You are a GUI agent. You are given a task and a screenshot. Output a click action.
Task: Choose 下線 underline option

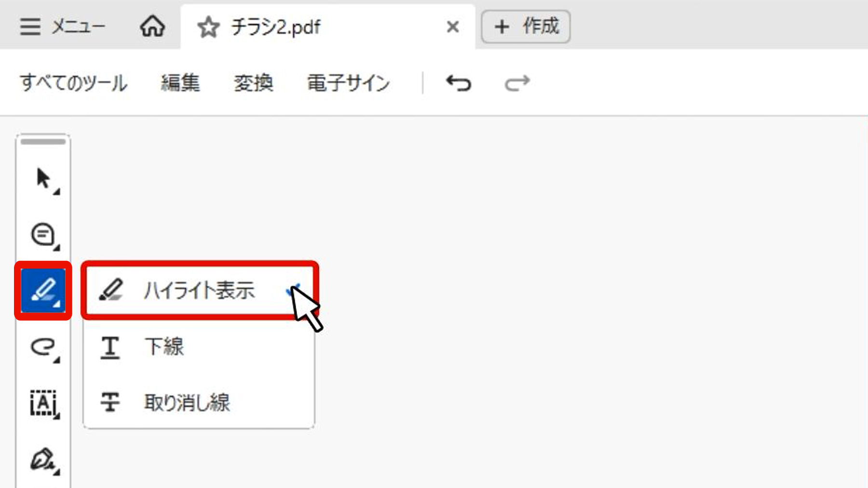[199, 347]
